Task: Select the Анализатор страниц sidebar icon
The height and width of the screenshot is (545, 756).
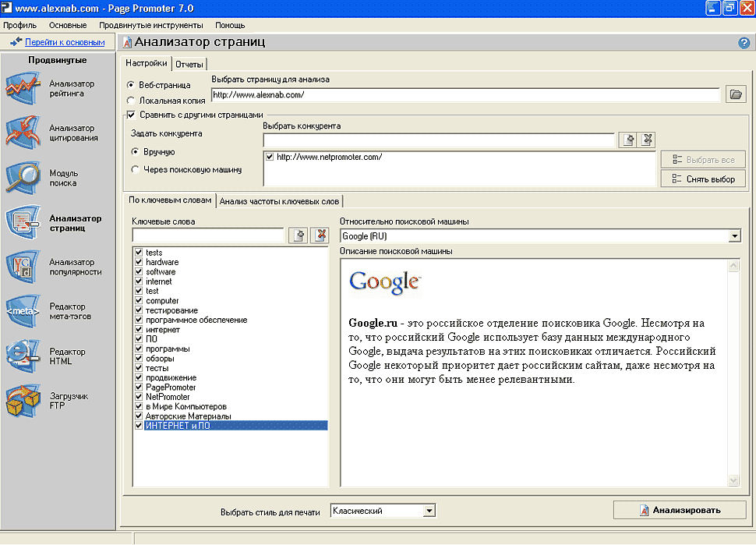Action: [x=23, y=222]
